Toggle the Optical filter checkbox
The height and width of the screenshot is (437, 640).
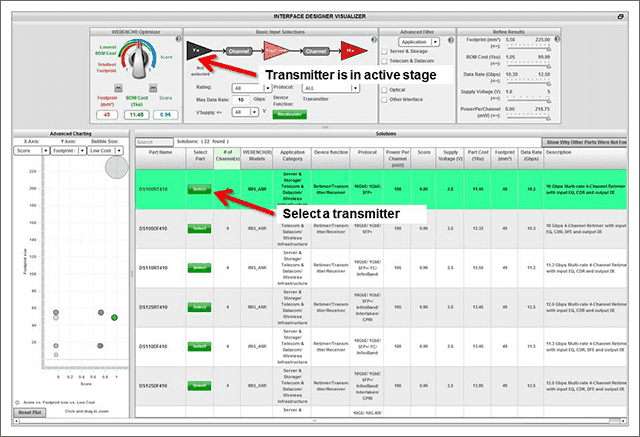(x=385, y=89)
